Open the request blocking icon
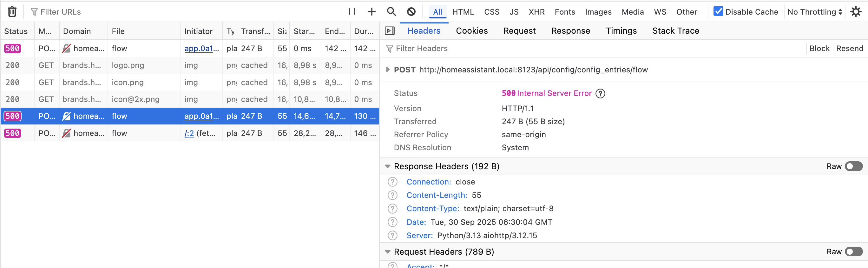This screenshot has height=268, width=868. (411, 12)
